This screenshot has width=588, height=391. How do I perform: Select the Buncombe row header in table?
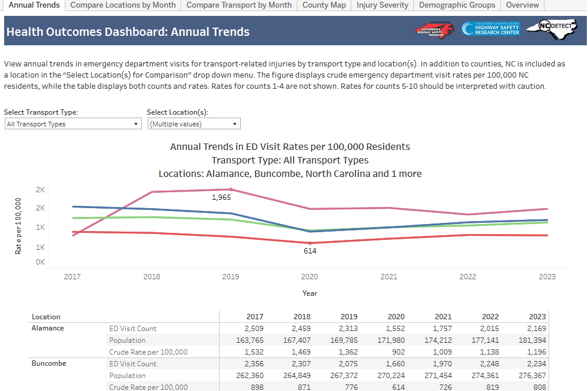coord(49,363)
